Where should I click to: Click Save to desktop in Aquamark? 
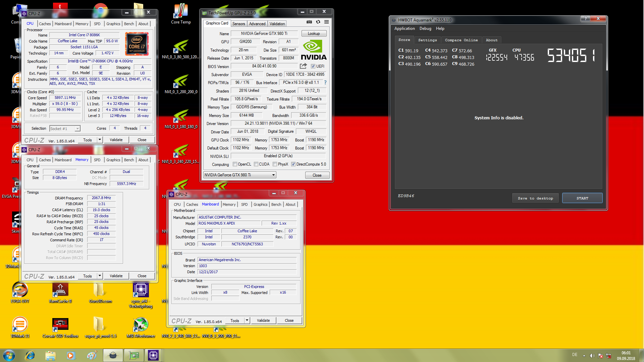click(x=535, y=198)
